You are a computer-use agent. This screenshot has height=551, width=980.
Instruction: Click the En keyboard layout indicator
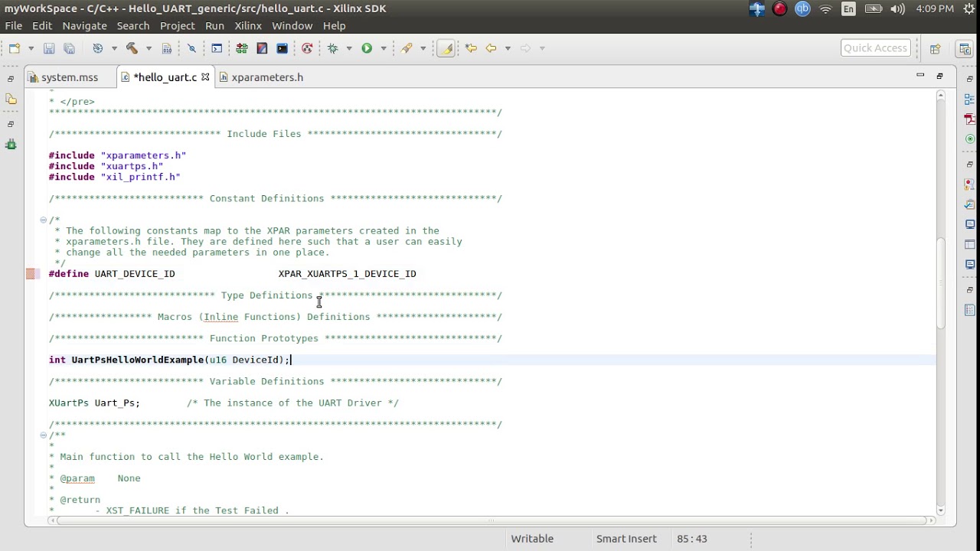848,8
